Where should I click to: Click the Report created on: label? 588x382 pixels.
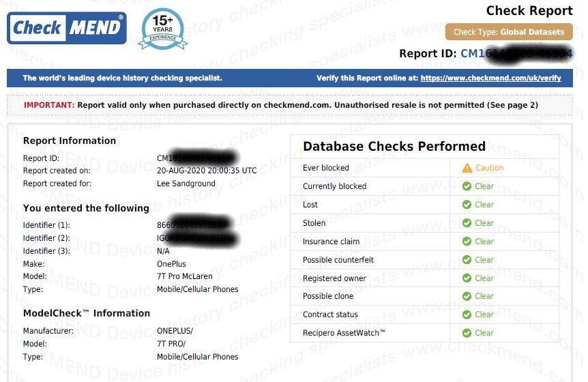(x=57, y=171)
